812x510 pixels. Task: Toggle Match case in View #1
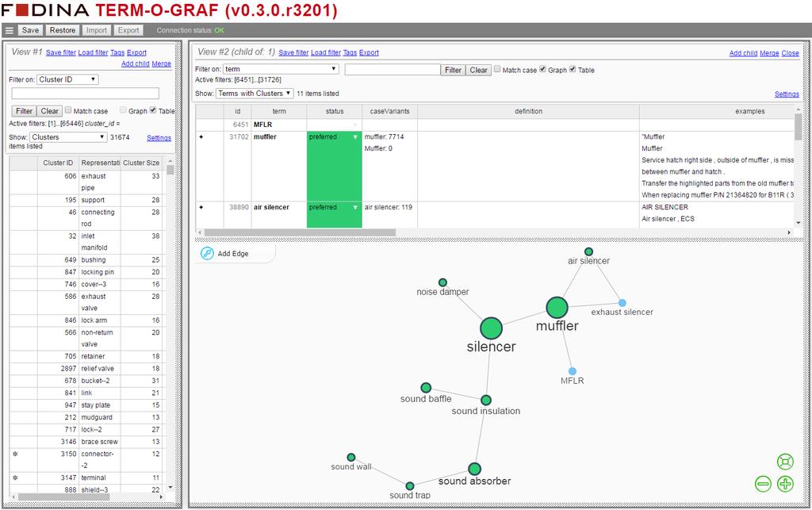(x=68, y=109)
